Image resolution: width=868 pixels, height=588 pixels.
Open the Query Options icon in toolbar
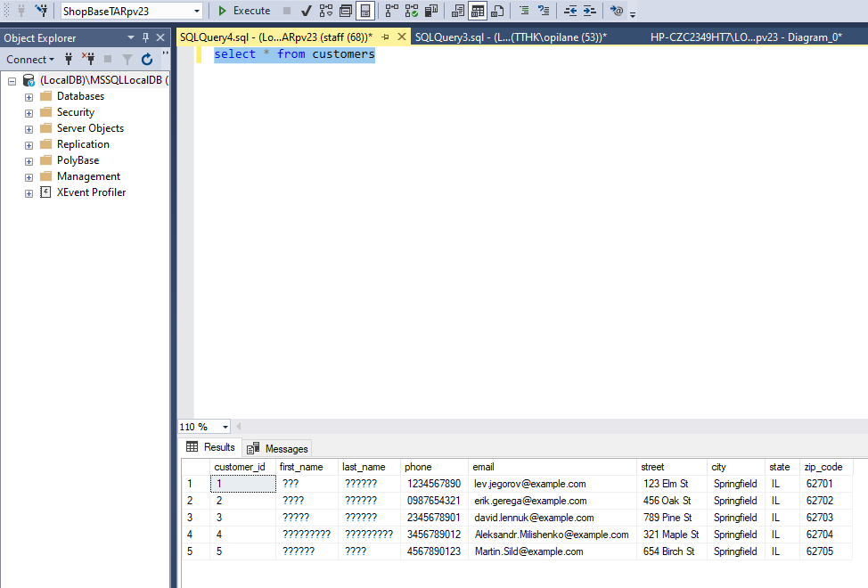(346, 11)
